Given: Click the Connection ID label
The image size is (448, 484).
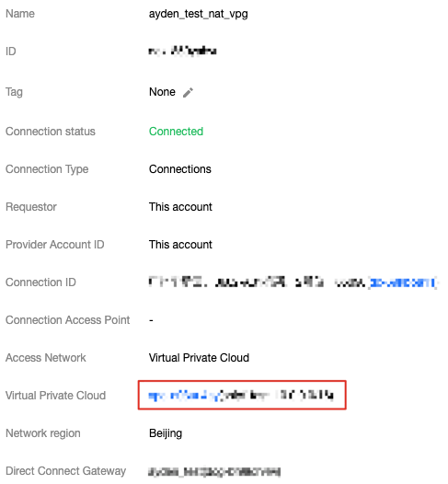Looking at the screenshot, I should coord(40,282).
